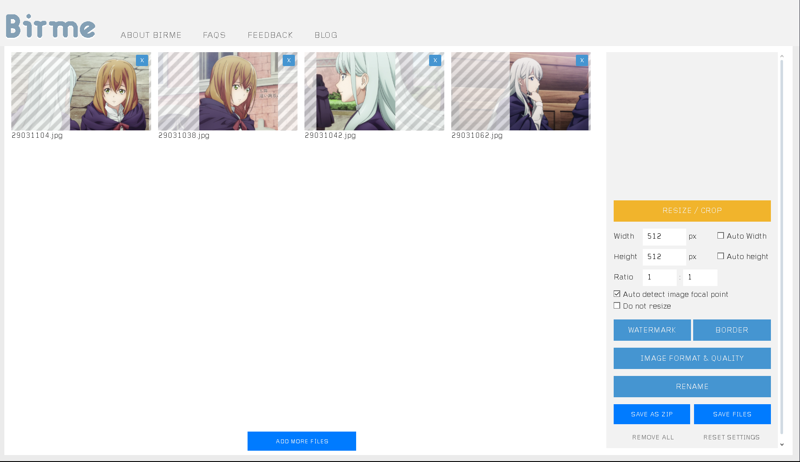Click Reset Settings link
Viewport: 800px width, 462px height.
731,438
